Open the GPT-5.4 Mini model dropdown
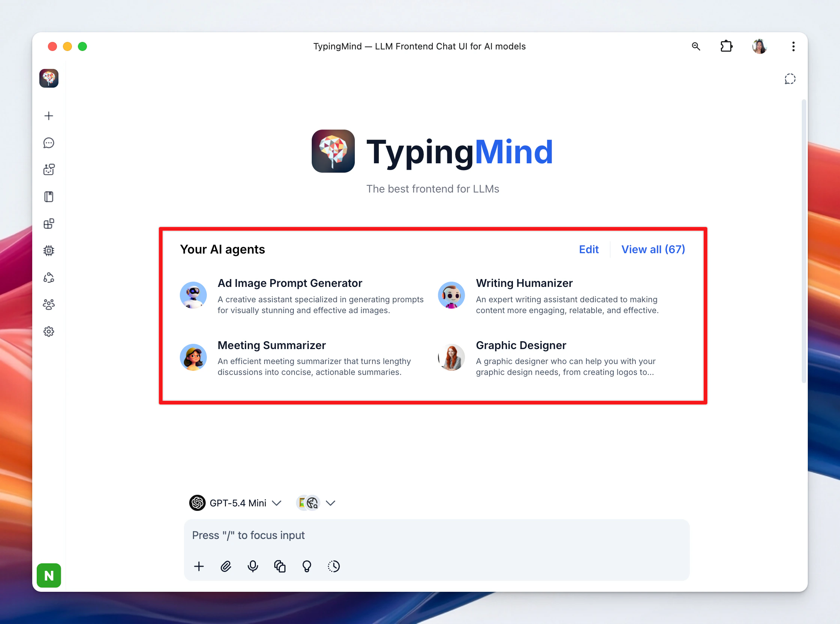Screen dimensions: 840x624 (235, 503)
